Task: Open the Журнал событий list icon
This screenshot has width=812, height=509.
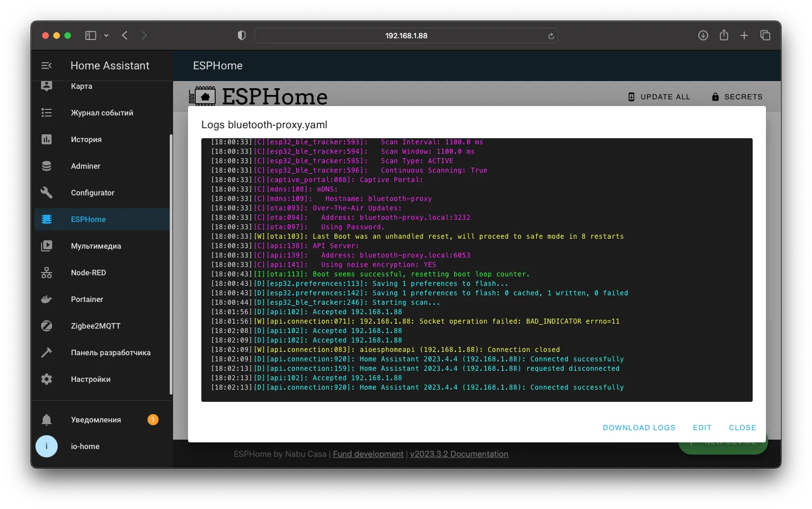Action: click(x=47, y=113)
